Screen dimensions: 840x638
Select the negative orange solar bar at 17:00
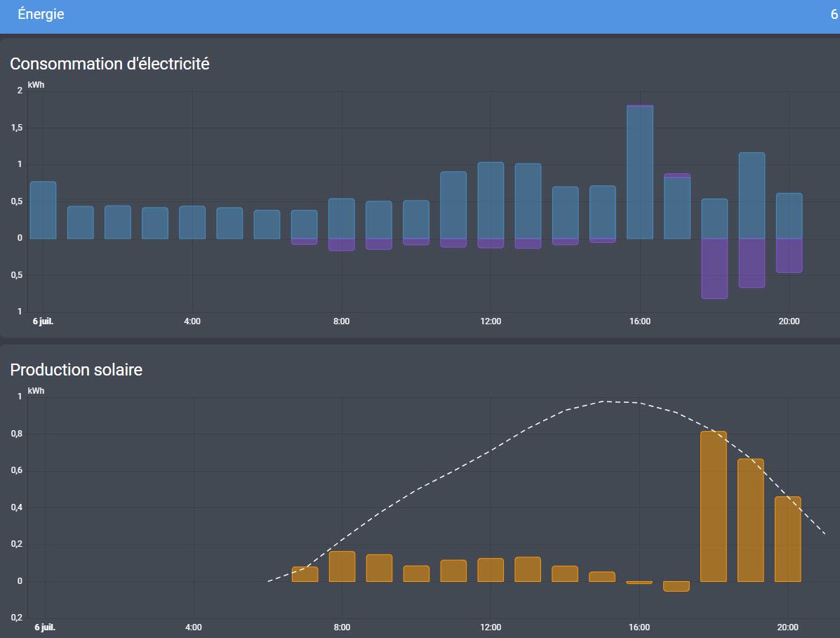coord(676,586)
